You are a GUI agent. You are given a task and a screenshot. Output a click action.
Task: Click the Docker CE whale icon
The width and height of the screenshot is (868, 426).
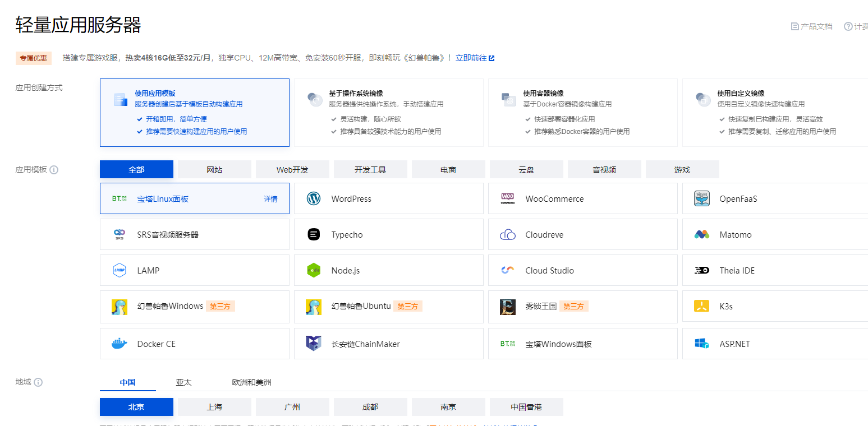coord(120,344)
